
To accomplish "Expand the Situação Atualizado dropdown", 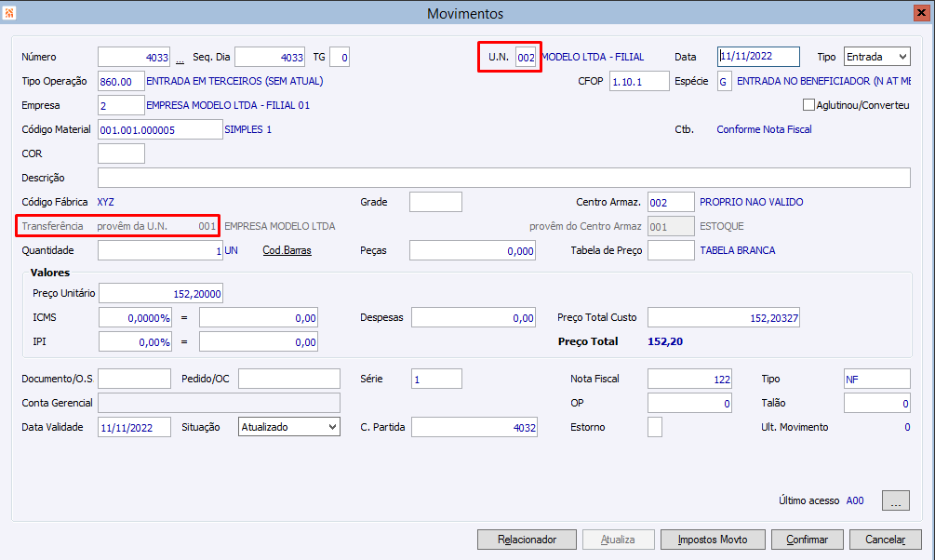I will click(x=289, y=427).
